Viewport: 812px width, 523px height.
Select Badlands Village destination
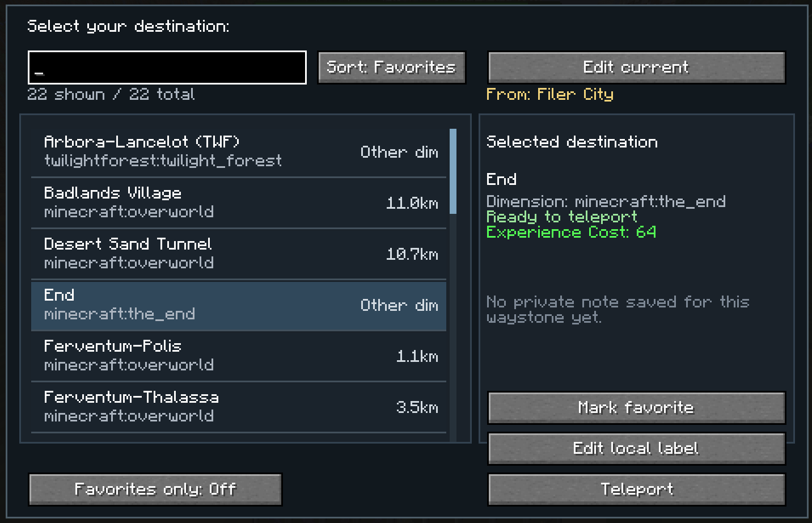click(x=239, y=203)
